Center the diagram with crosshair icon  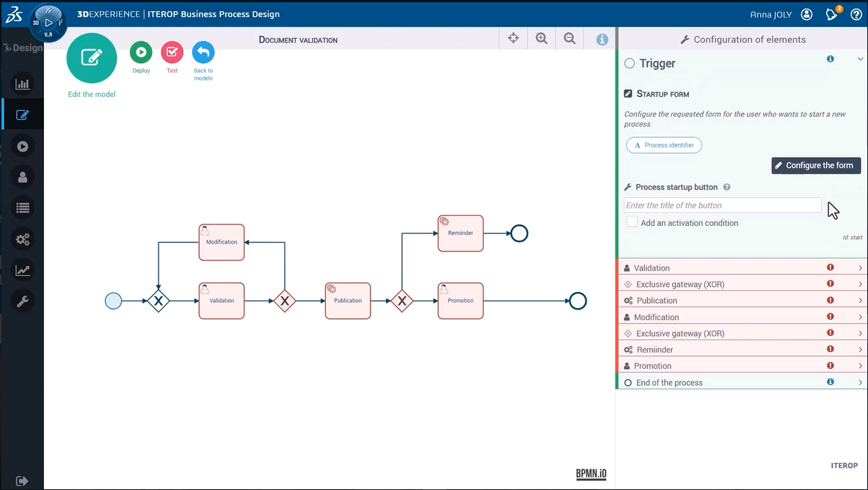pos(513,38)
